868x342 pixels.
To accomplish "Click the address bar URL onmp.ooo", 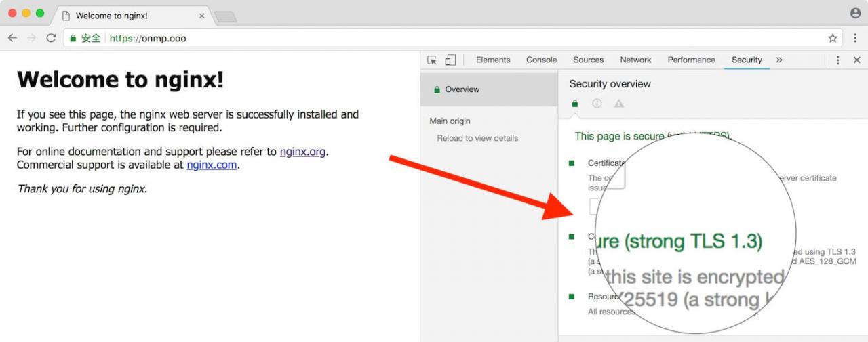I will (148, 38).
